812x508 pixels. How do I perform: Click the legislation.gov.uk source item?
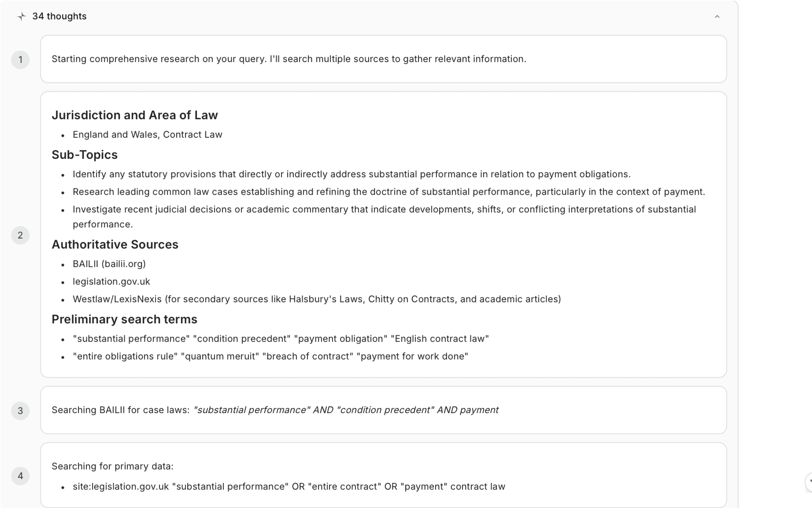click(111, 282)
